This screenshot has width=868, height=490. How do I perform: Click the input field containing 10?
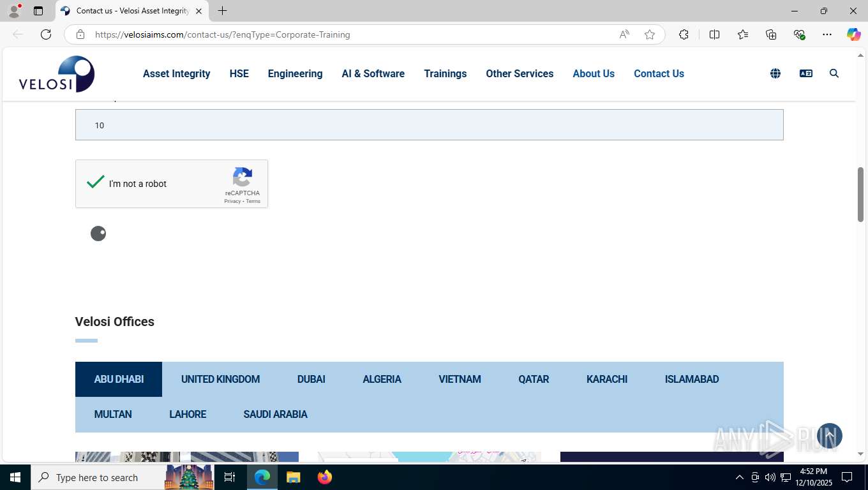429,124
